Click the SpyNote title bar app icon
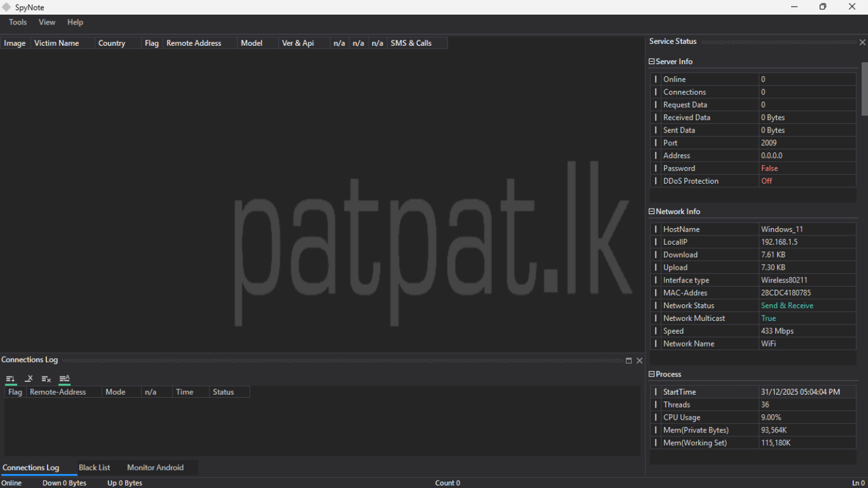The height and width of the screenshot is (488, 868). tap(7, 7)
